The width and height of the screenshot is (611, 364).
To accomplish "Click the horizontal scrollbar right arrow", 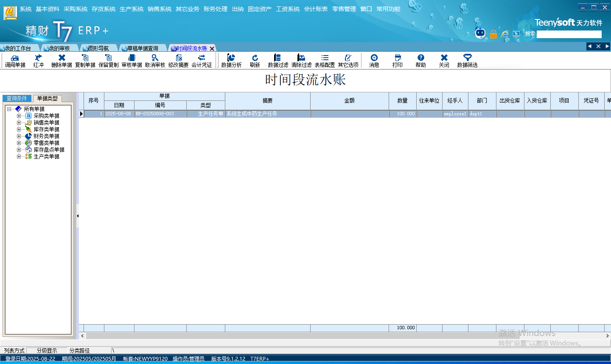I will (607, 336).
